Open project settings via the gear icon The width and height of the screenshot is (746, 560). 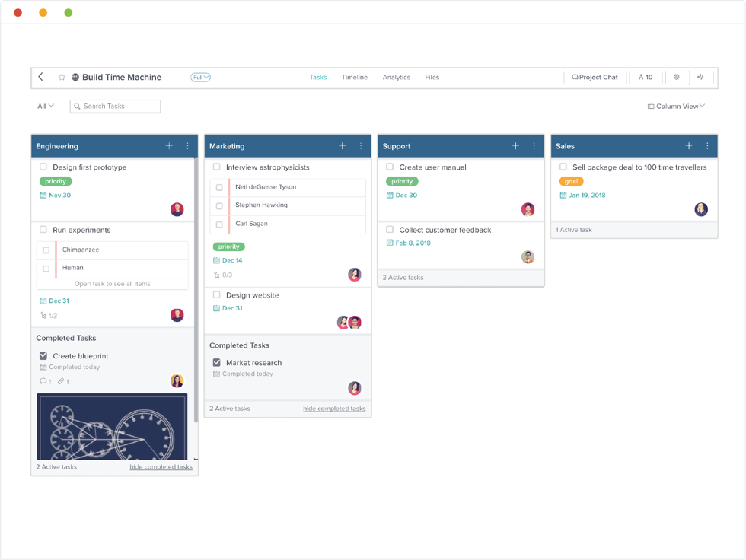point(676,77)
